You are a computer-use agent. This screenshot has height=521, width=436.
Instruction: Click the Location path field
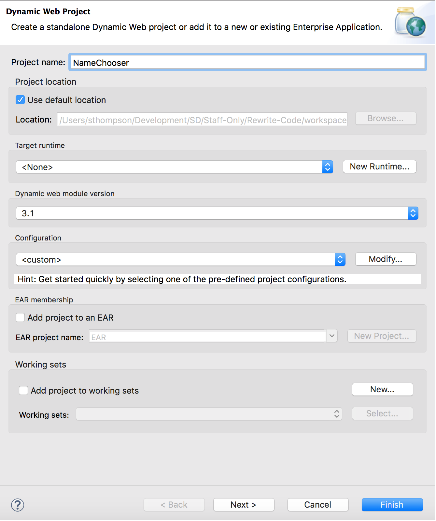[x=202, y=120]
